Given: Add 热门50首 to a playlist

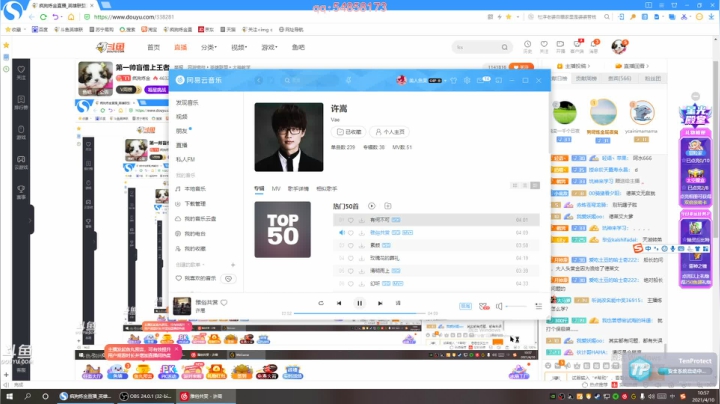Looking at the screenshot, I should pos(388,206).
